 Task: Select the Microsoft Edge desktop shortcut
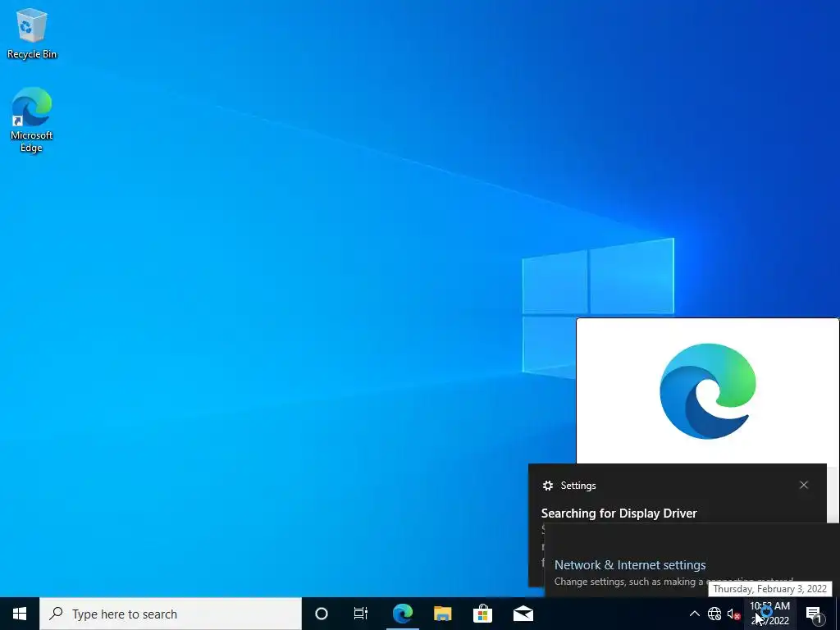32,120
